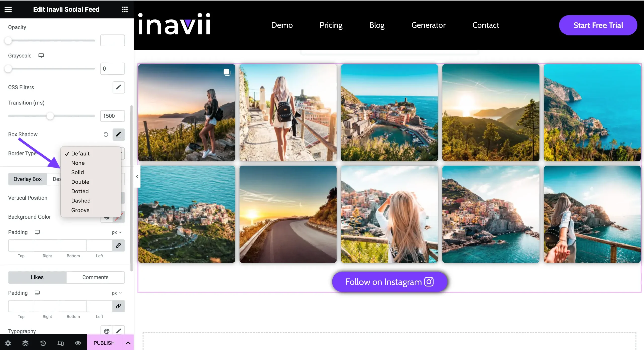Screen dimensions: 644x350
Task: Open Box Shadow edit pencil
Action: tap(118, 134)
